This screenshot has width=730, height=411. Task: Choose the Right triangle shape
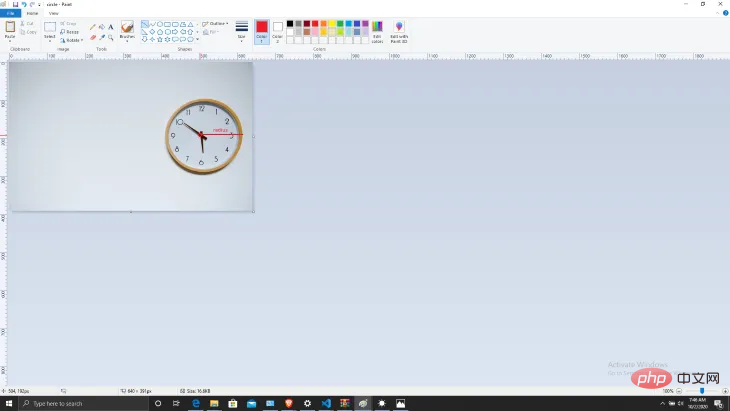point(145,32)
